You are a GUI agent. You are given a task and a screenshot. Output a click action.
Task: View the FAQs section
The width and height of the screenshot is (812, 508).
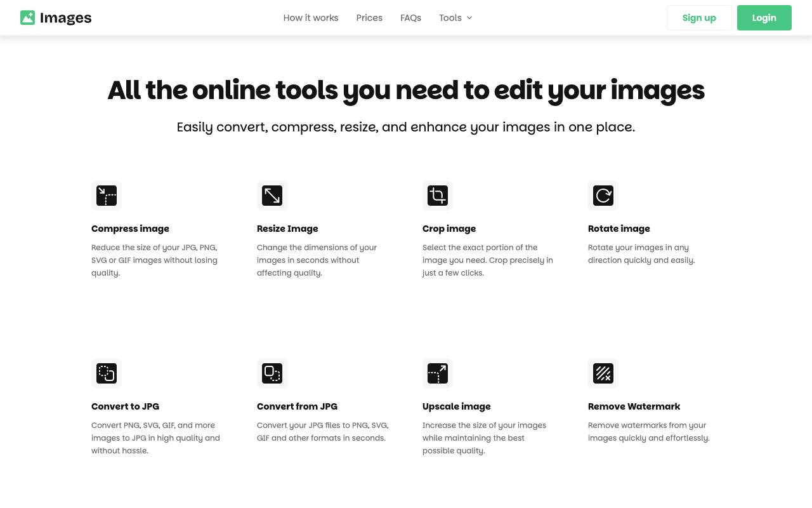410,18
